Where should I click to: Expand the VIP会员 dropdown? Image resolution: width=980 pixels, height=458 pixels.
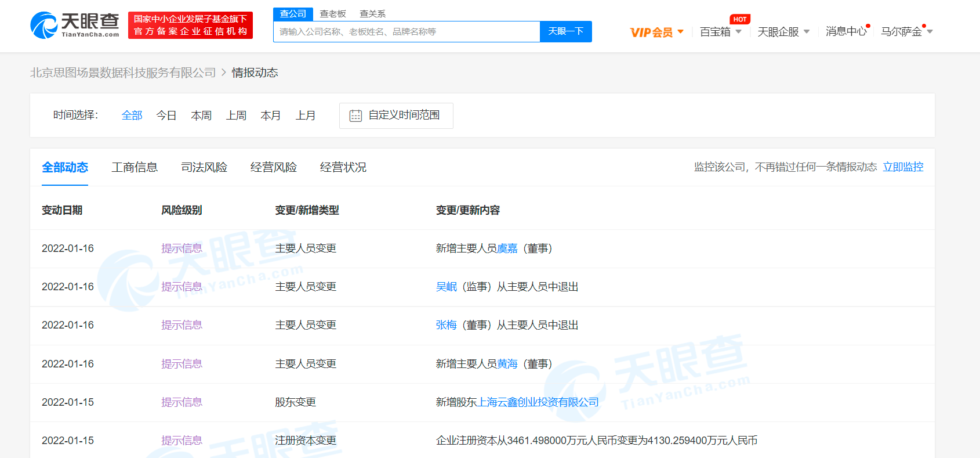pos(657,32)
